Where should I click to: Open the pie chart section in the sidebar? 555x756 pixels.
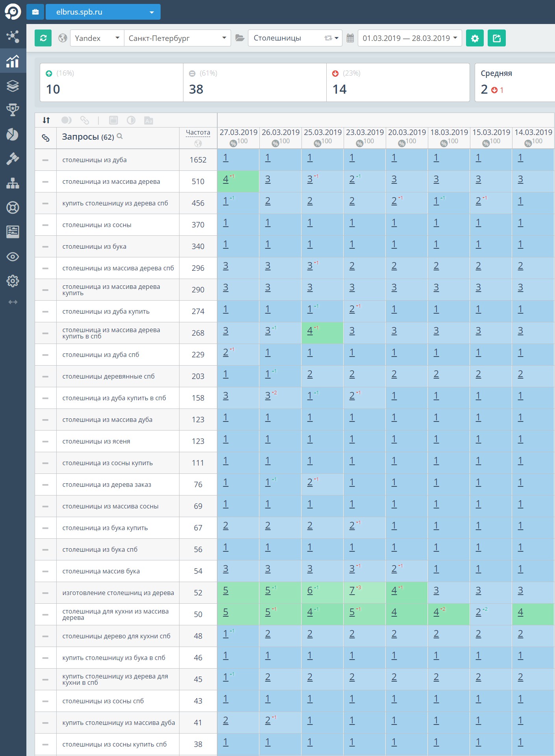pos(13,134)
